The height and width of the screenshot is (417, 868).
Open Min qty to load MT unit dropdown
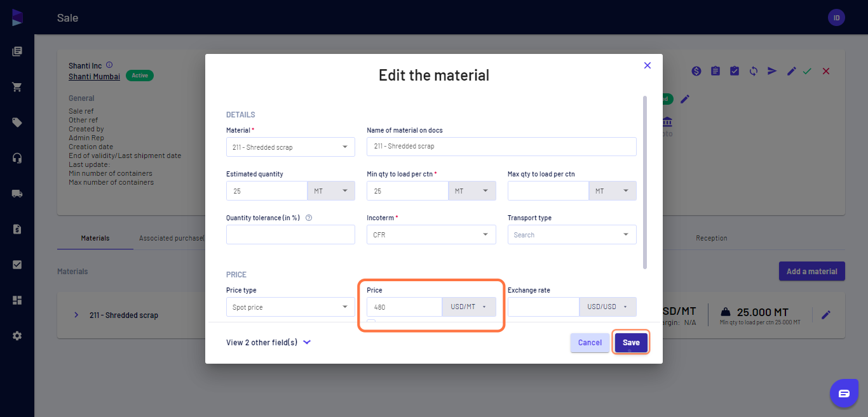click(x=472, y=191)
